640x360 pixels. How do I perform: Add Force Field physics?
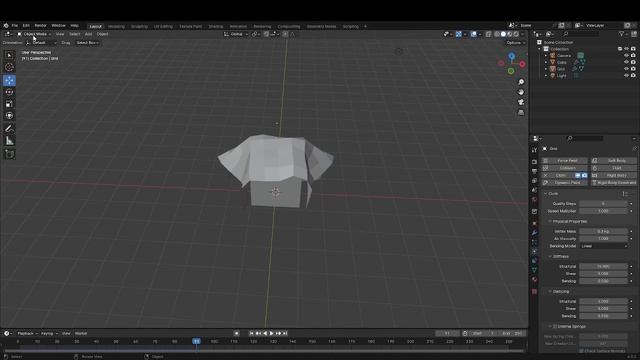click(x=565, y=161)
